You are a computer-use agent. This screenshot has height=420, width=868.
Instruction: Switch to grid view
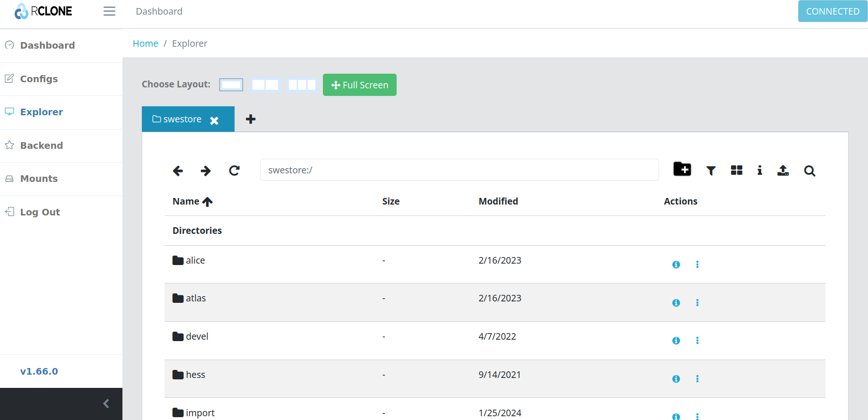737,171
